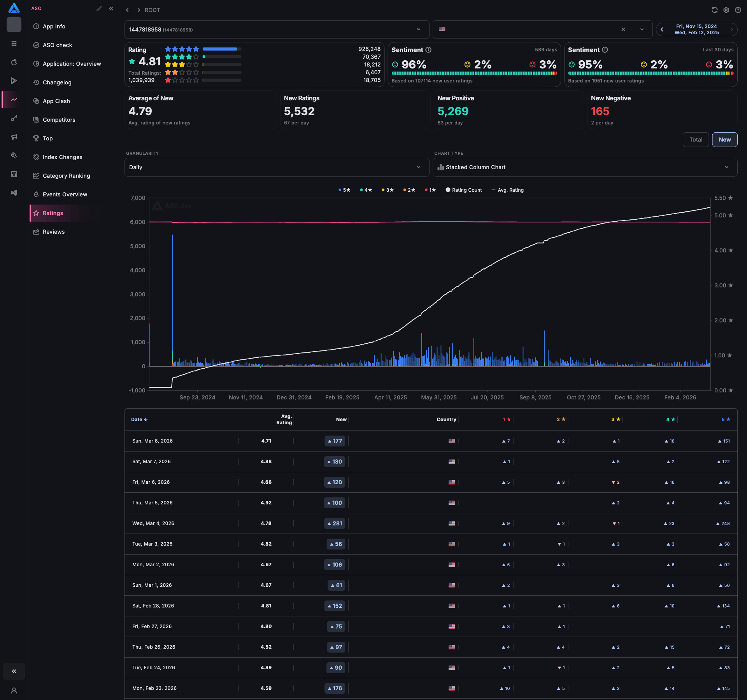This screenshot has width=747, height=700.
Task: Open help via the question mark icon
Action: coord(738,10)
